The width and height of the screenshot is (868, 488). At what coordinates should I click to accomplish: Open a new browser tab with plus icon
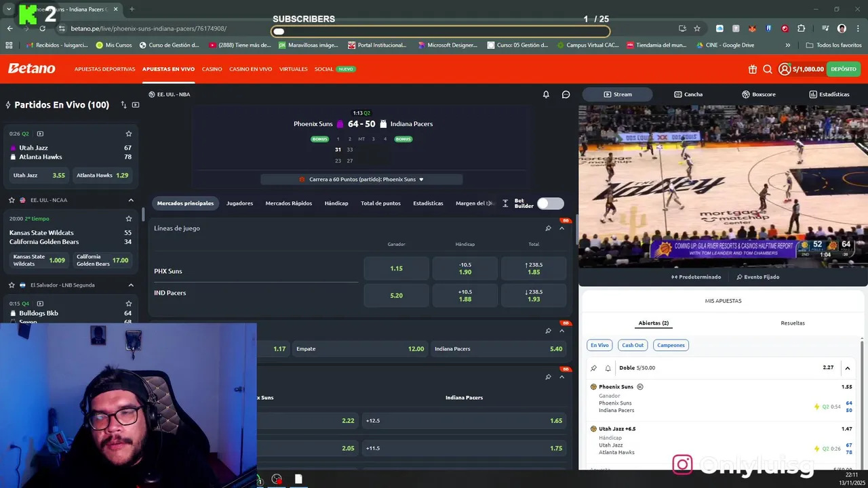132,9
